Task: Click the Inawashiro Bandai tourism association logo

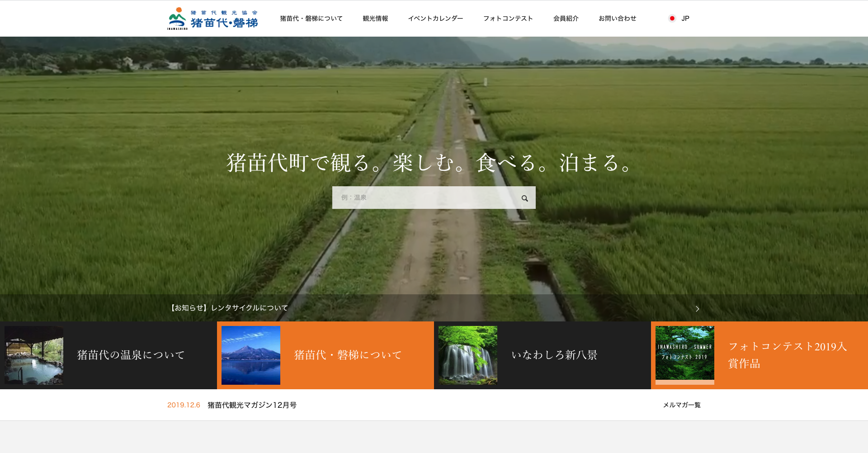Action: pyautogui.click(x=212, y=19)
